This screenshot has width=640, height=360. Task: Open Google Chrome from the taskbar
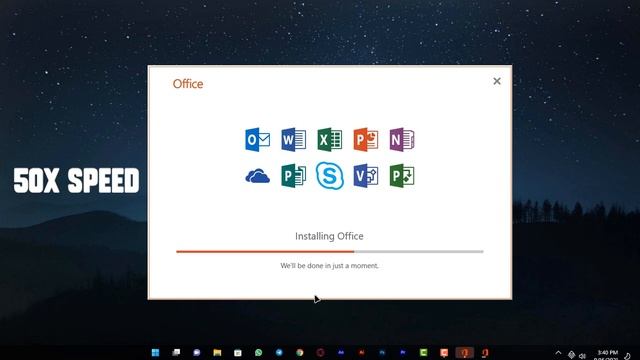[x=300, y=353]
